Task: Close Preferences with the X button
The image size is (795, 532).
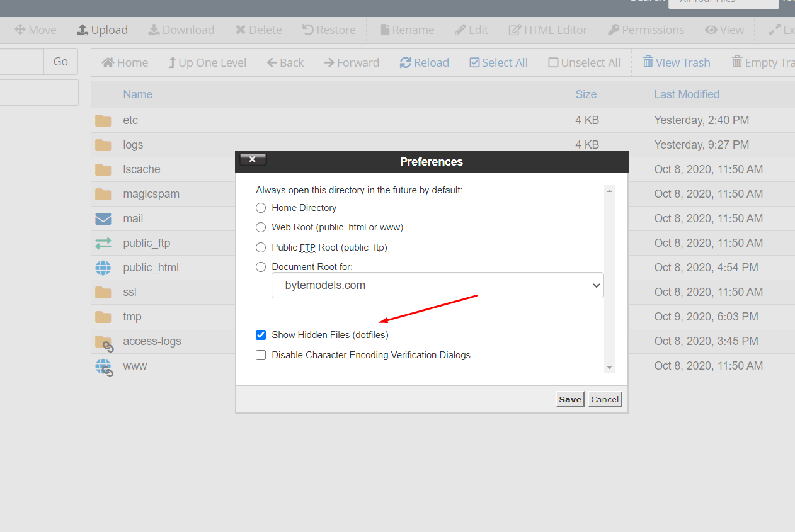Action: point(253,160)
